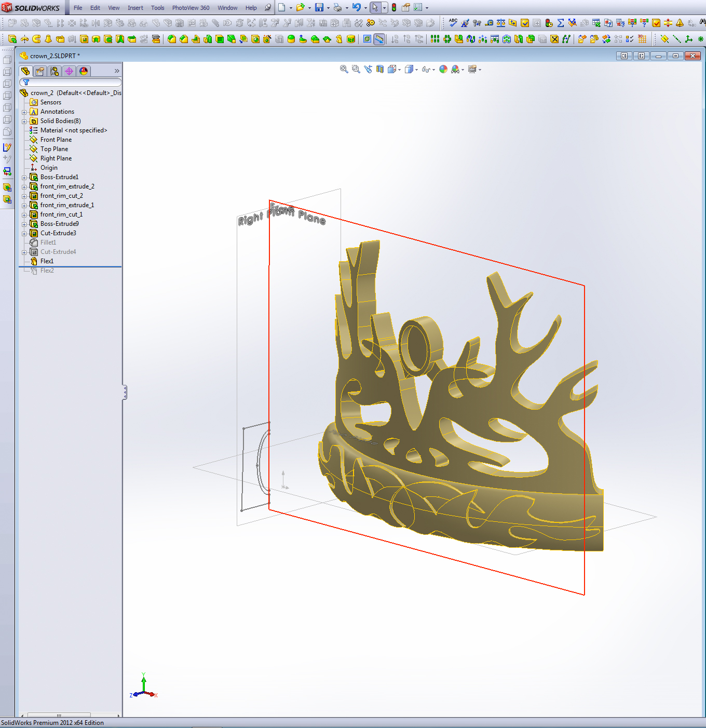Expand the Cut-Extrude3 feature
This screenshot has width=706, height=728.
24,234
